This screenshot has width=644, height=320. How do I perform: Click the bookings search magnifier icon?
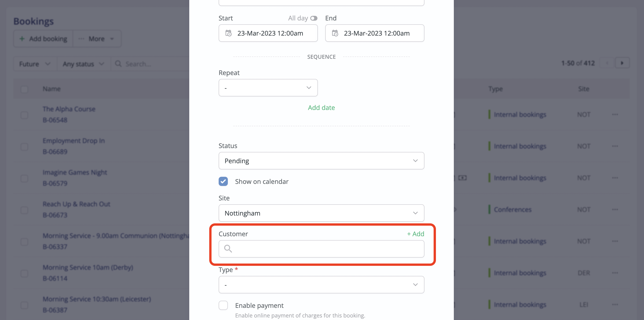[118, 64]
